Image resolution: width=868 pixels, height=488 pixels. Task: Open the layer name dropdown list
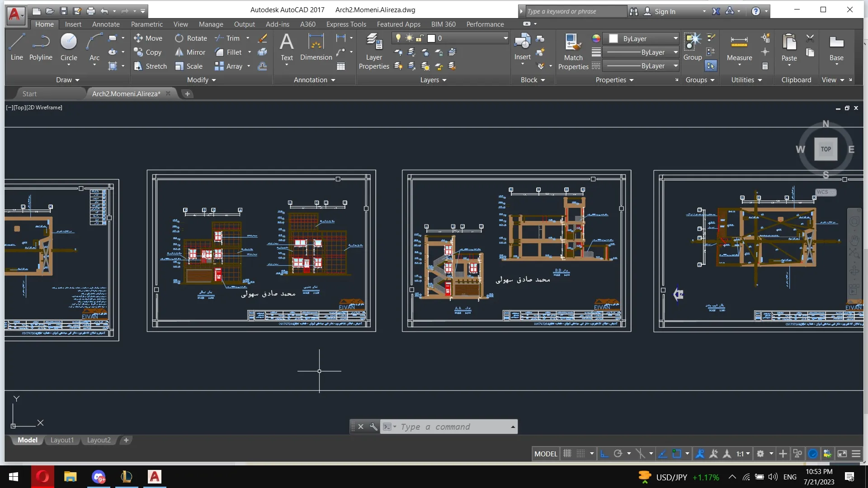coord(505,38)
